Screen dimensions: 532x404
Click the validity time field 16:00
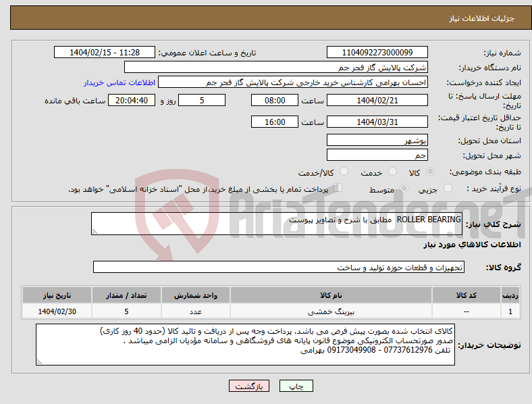(275, 122)
